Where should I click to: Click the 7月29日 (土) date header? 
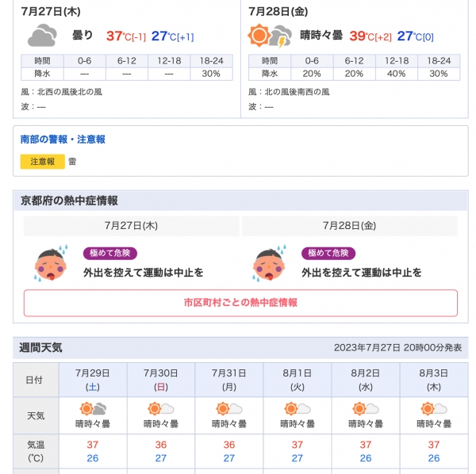(x=93, y=380)
